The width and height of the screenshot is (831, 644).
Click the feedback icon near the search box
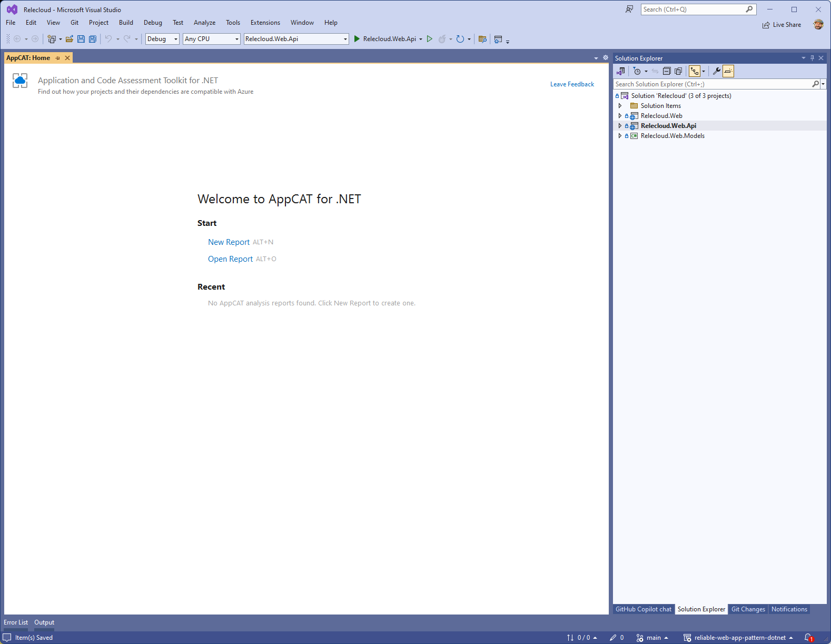click(x=629, y=9)
